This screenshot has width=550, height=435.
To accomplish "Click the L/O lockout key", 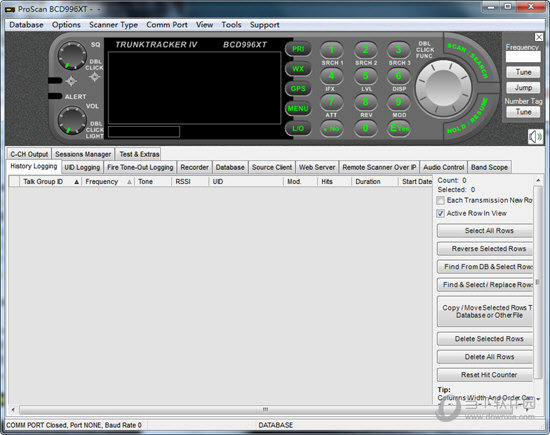I will (x=298, y=128).
